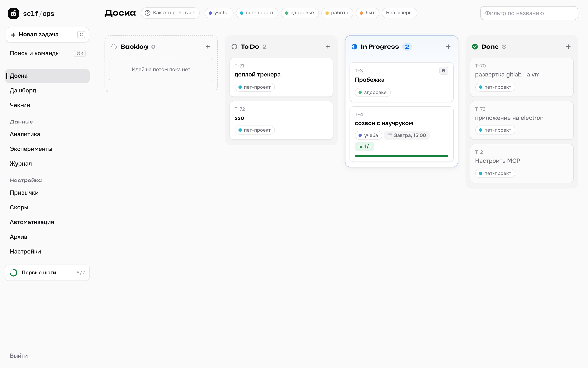The image size is (588, 368).
Task: Click the In Progress half-circle status icon
Action: [x=354, y=46]
